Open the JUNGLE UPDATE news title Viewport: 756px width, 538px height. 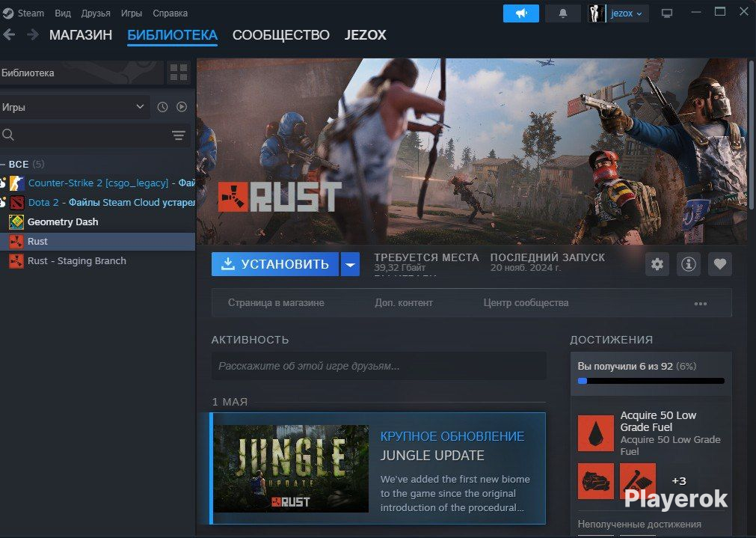[432, 456]
